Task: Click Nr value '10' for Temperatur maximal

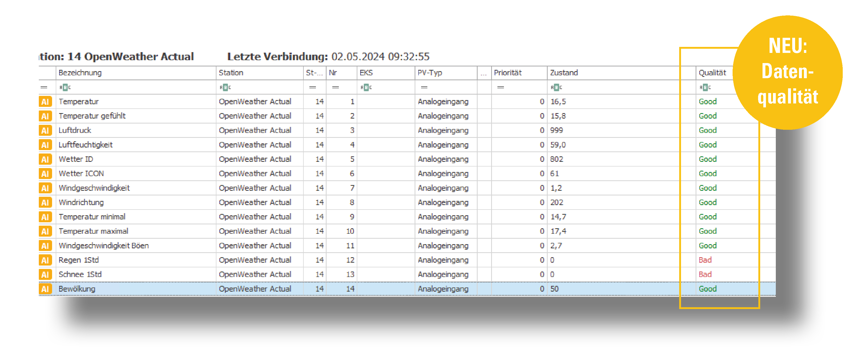Action: [x=350, y=231]
